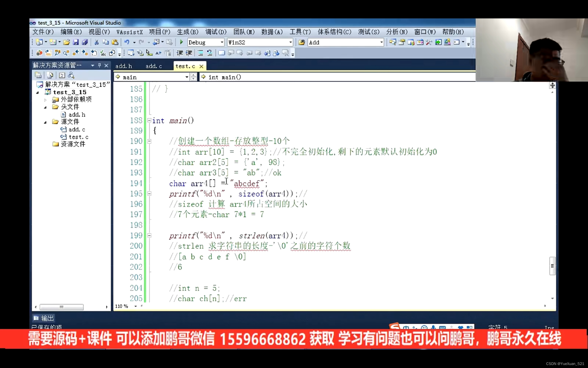
Task: Click VAssistX Find Symbol icon
Action: tap(57, 53)
